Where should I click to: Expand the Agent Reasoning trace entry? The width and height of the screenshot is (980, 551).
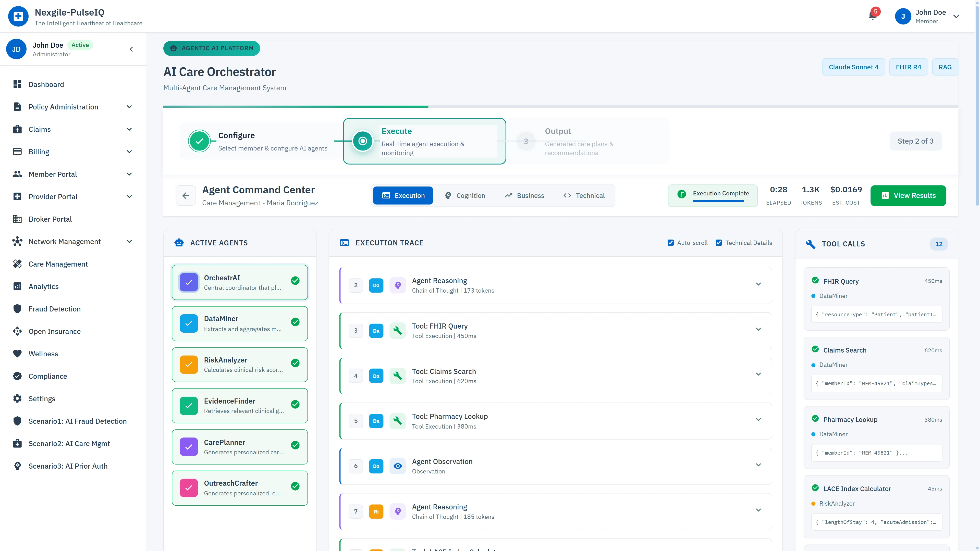click(758, 284)
